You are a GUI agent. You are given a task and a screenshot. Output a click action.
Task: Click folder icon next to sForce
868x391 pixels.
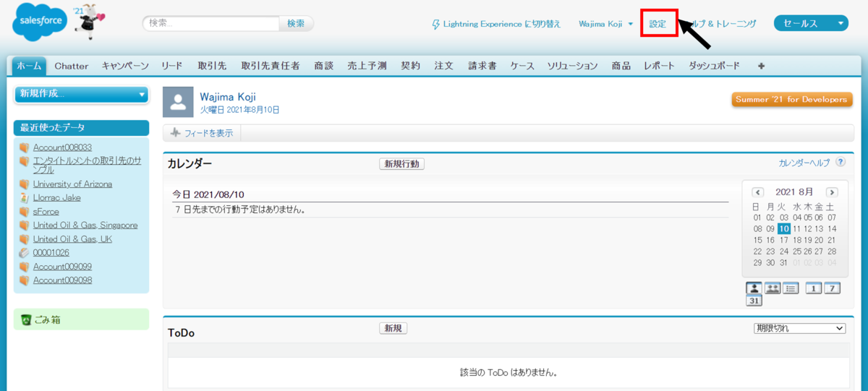pos(25,212)
